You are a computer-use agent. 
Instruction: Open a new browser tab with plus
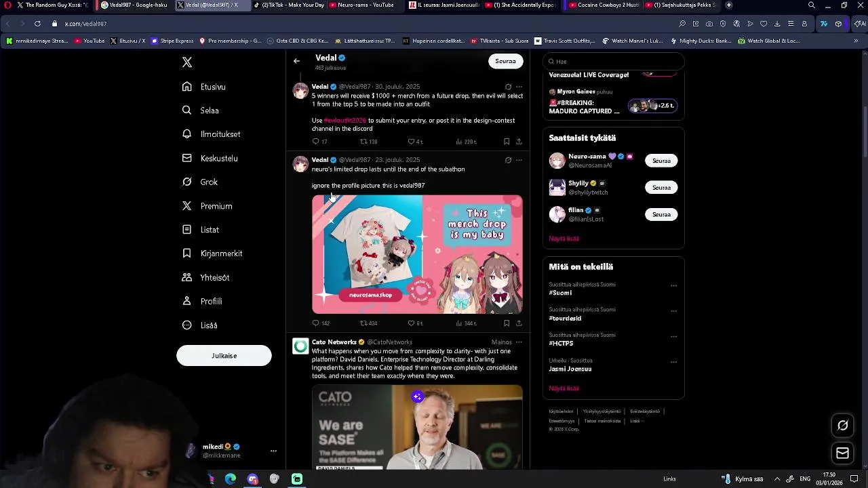coord(729,5)
